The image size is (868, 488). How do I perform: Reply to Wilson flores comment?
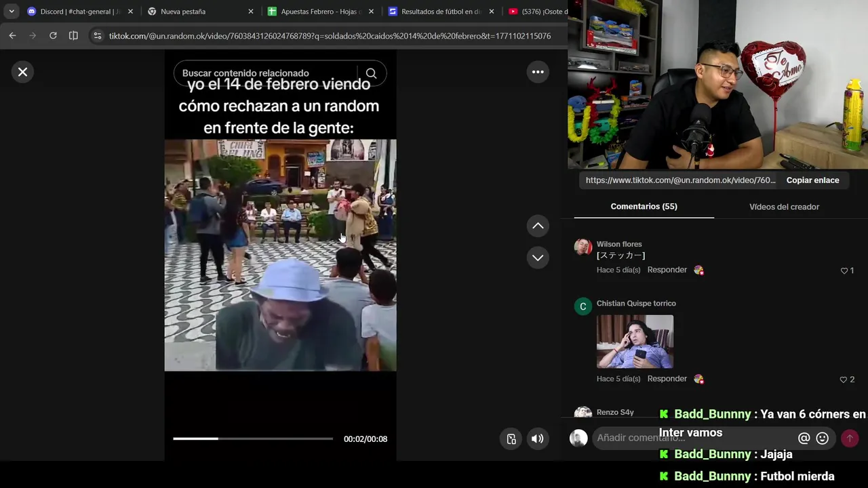(x=667, y=270)
